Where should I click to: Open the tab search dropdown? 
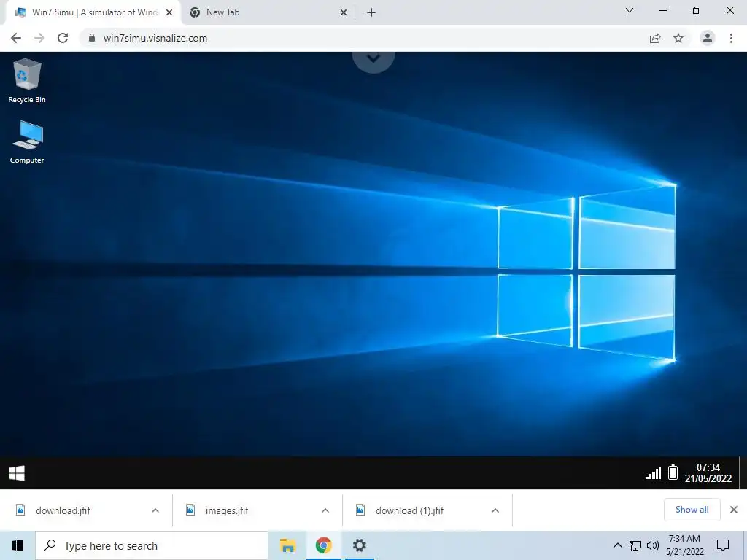pyautogui.click(x=630, y=10)
